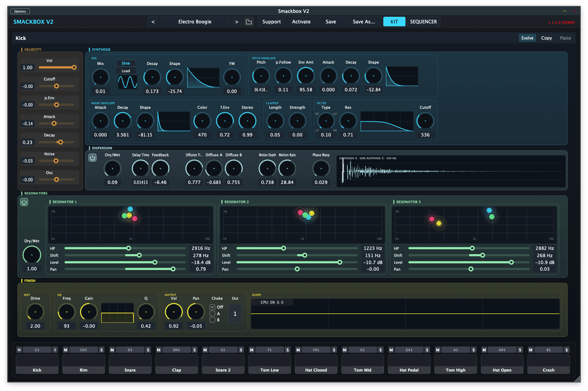The height and width of the screenshot is (391, 588).
Task: Click the Noise Stereo knob
Action: click(248, 121)
